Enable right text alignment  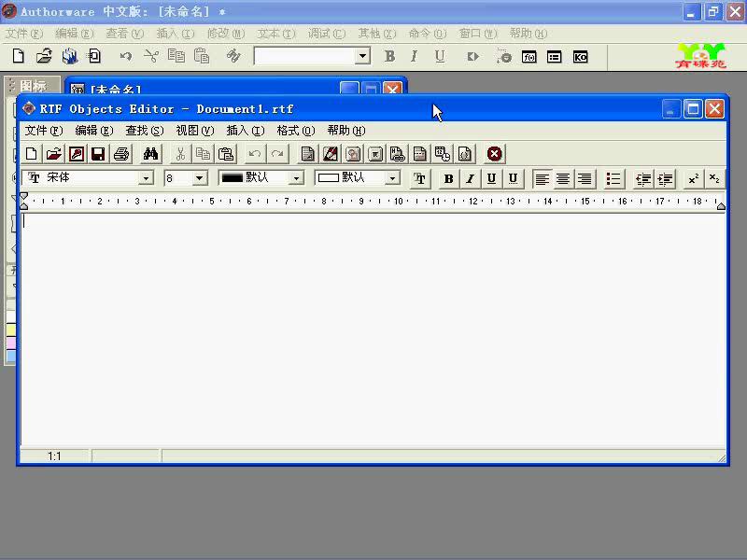tap(585, 179)
